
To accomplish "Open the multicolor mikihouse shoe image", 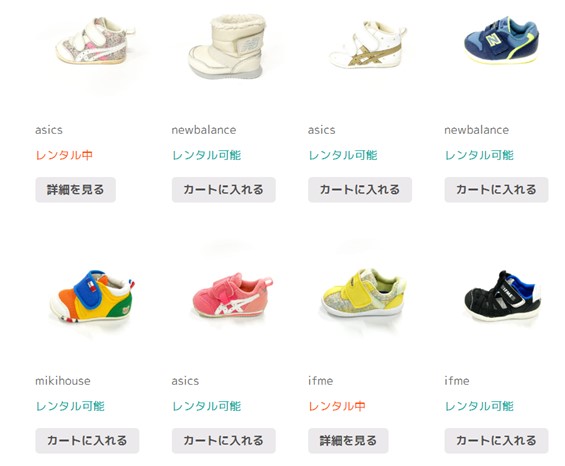I will 92,296.
